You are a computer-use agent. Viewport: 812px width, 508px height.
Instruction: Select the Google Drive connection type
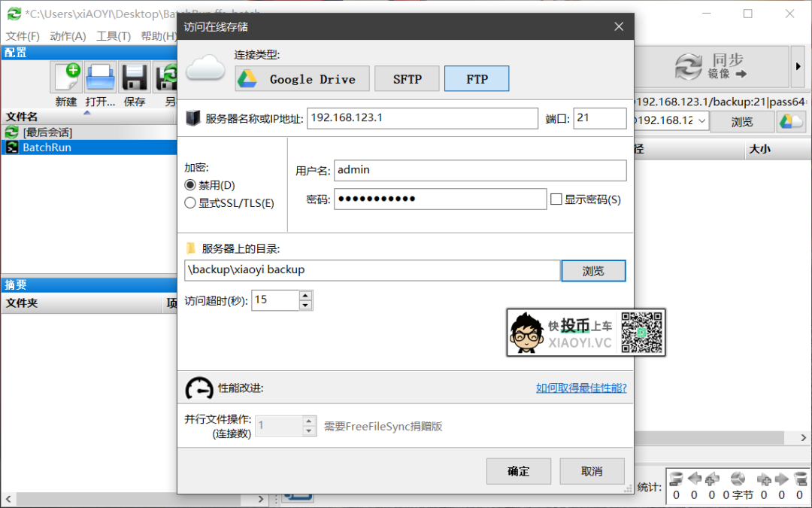click(x=301, y=78)
